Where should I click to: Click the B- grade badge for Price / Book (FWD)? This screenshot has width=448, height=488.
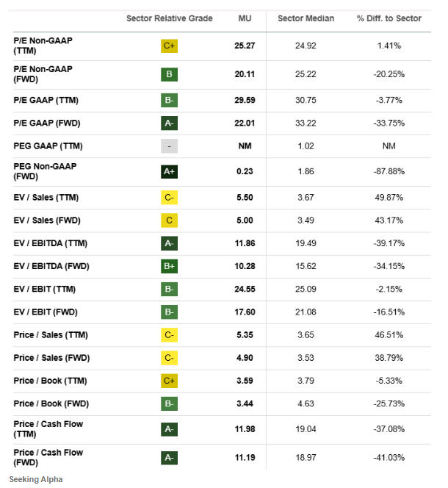pos(170,403)
